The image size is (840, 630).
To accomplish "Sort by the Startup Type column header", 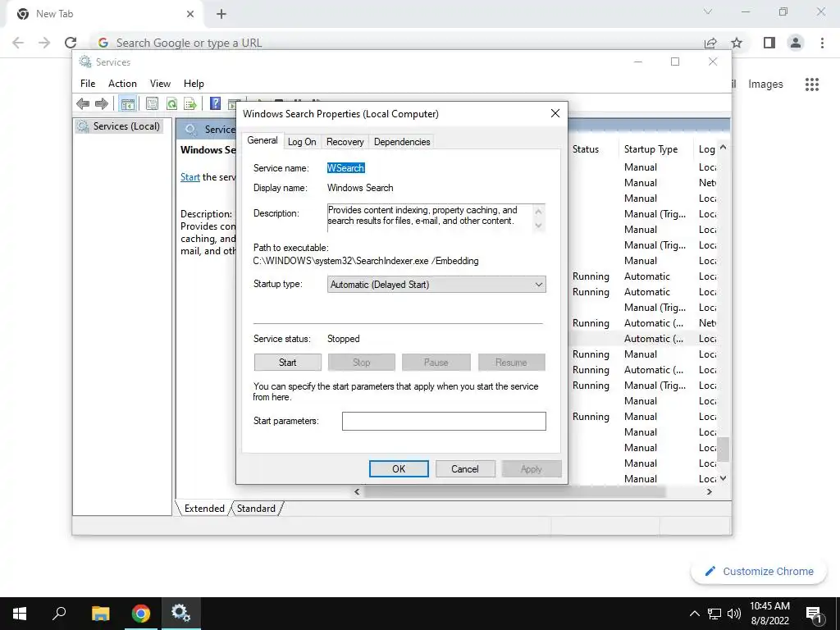I will click(651, 149).
